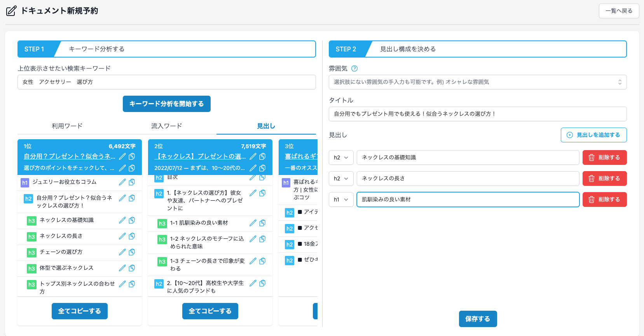
Task: Copy 1-3 チェーンの長さで印象が変わる heading
Action: (263, 261)
